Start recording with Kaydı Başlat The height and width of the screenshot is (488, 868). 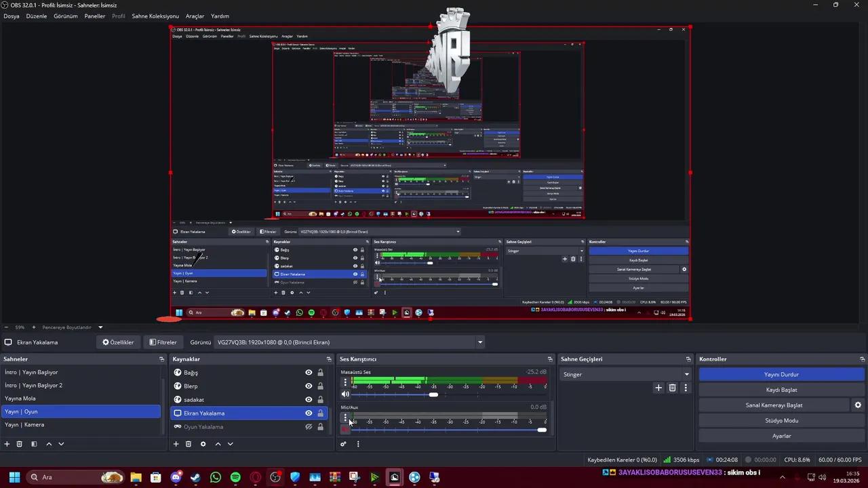pos(781,389)
